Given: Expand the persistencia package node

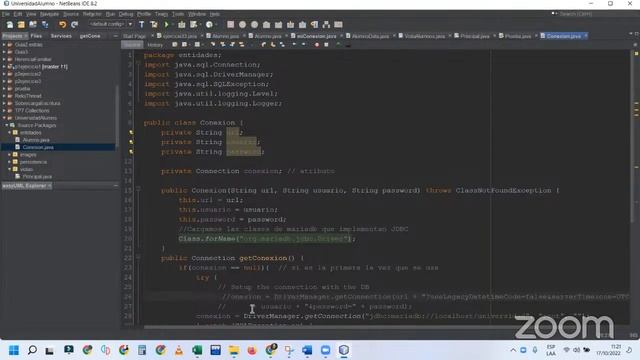Looking at the screenshot, I should (9, 162).
